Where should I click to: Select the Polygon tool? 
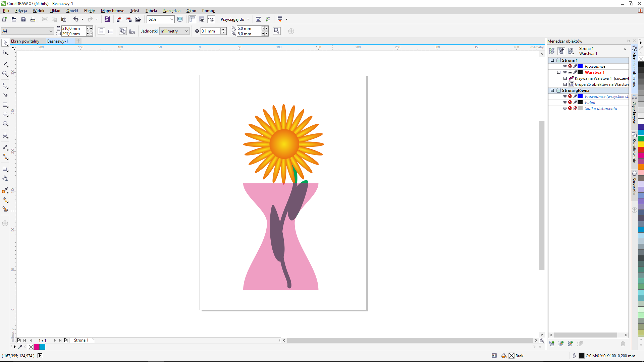click(5, 124)
